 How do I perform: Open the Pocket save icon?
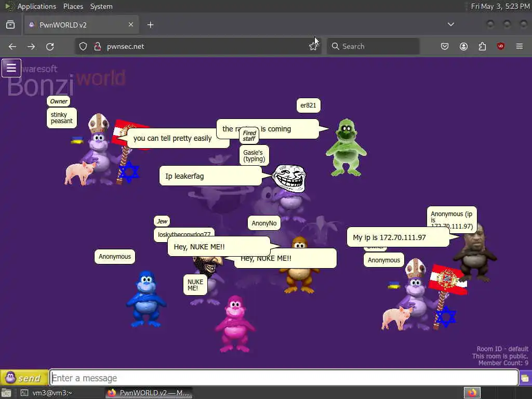pos(445,46)
